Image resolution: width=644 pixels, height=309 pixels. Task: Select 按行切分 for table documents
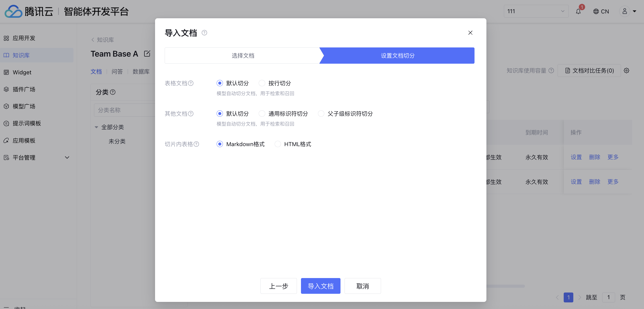[262, 83]
